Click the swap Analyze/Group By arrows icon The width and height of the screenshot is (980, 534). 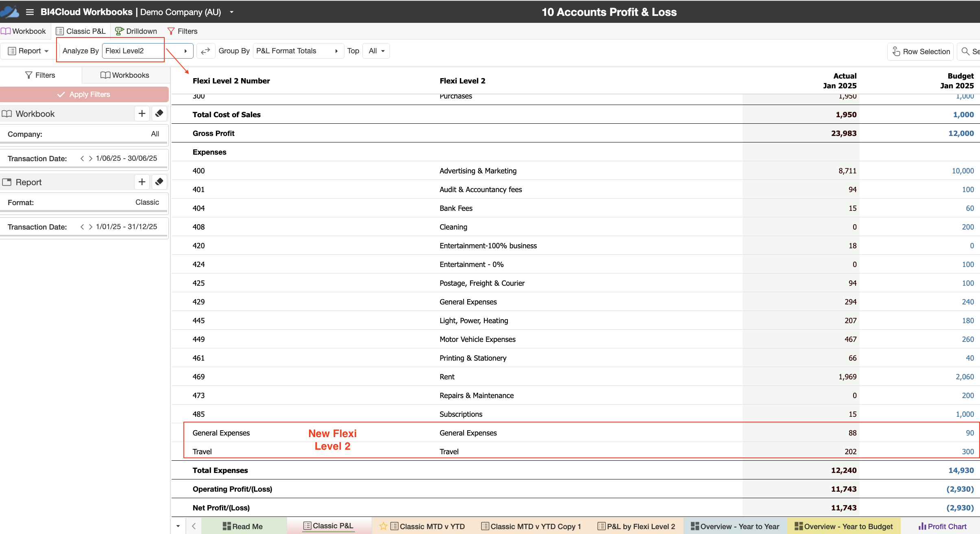pos(206,51)
